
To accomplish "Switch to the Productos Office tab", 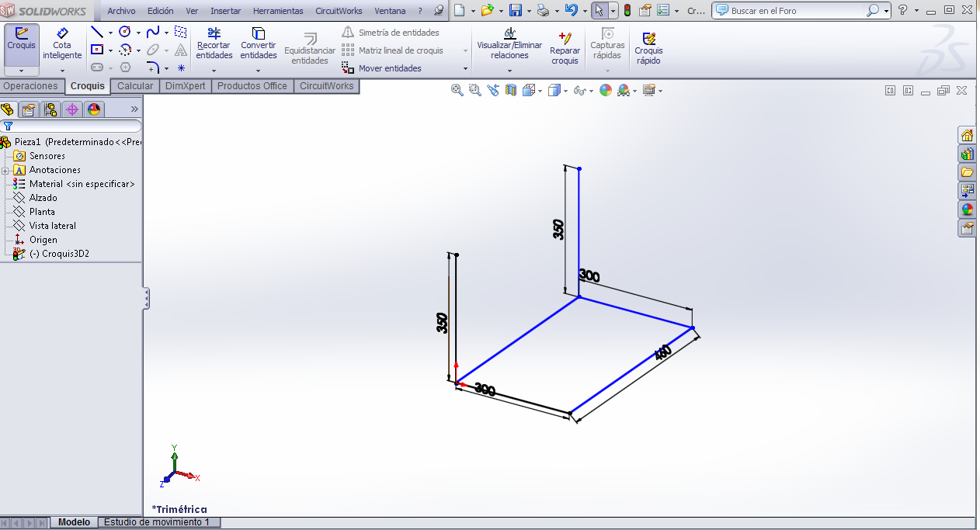I will pyautogui.click(x=252, y=86).
